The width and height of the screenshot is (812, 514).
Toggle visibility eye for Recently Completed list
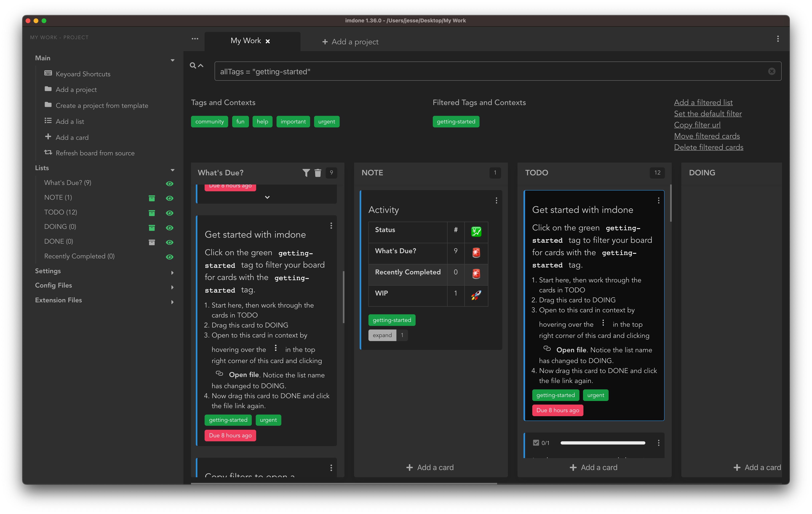(x=170, y=257)
